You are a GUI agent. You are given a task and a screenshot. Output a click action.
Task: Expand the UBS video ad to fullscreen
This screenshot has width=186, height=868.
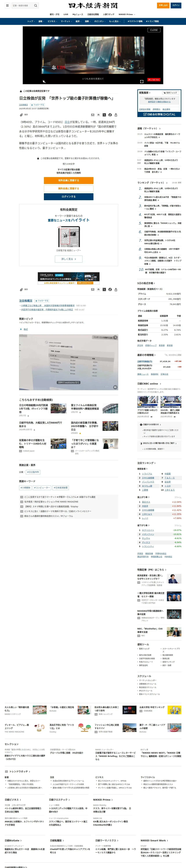click(142, 82)
